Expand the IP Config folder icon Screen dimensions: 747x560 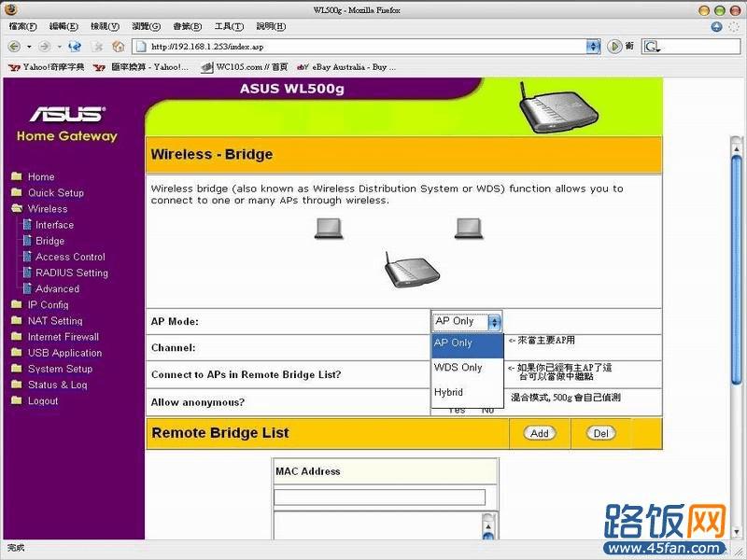tap(17, 304)
